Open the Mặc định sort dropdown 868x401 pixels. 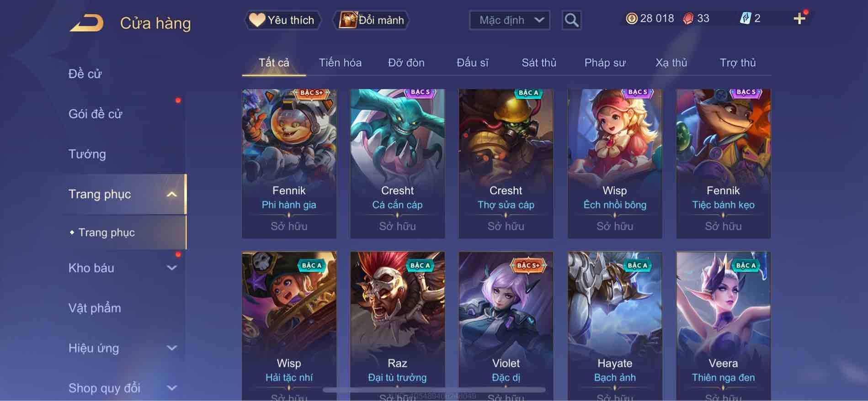tap(510, 20)
